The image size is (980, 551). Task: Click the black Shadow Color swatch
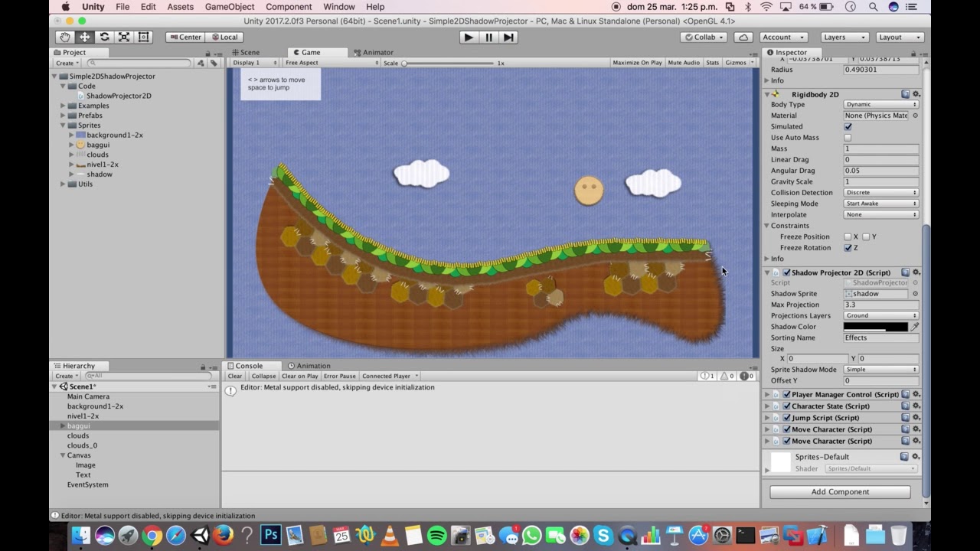876,327
